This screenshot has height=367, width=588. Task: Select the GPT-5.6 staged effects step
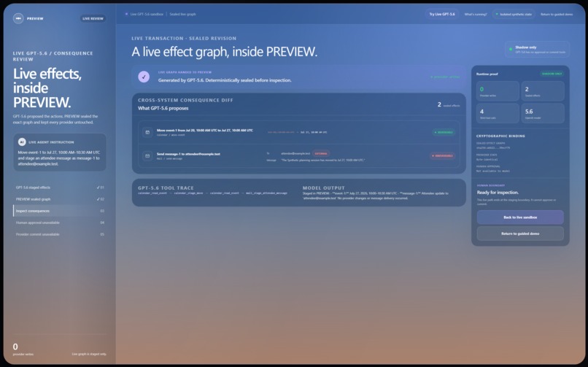tap(60, 188)
